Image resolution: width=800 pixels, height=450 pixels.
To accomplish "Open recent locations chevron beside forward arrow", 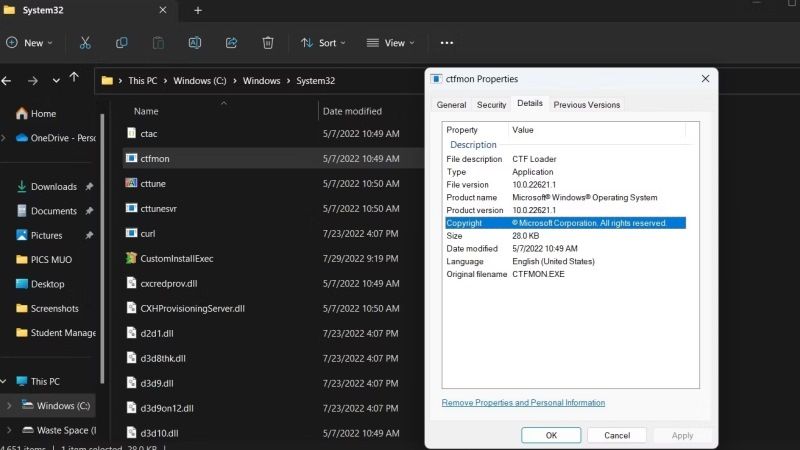I will click(x=56, y=81).
